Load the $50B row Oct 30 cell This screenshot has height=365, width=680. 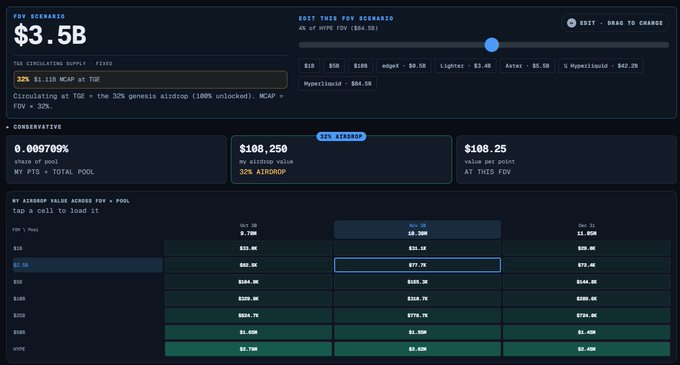(248, 332)
